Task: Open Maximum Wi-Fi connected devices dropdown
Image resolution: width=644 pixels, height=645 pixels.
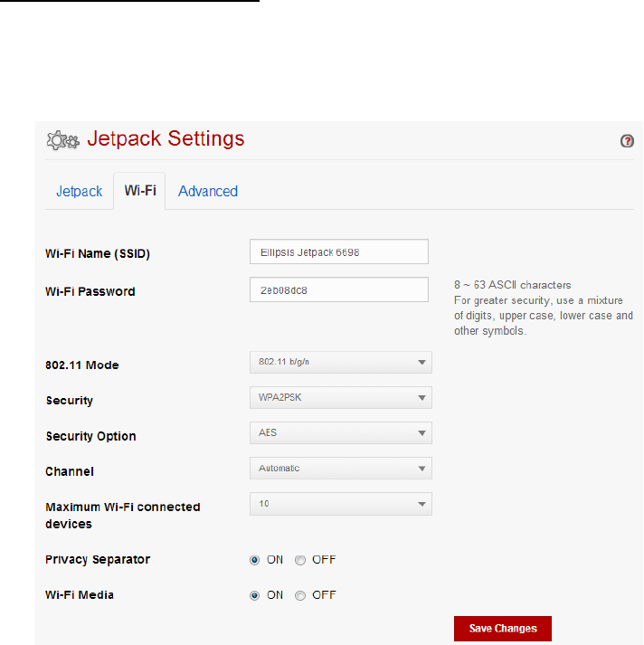Action: tap(340, 504)
